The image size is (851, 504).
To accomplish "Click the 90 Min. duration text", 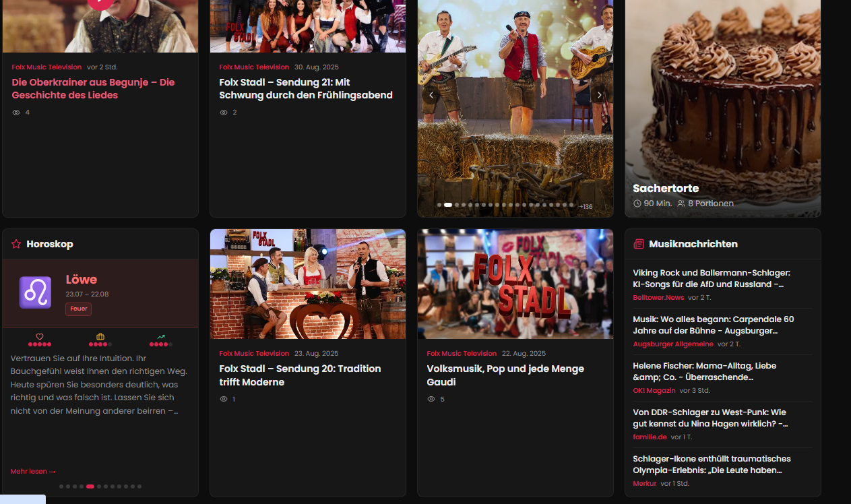I will tap(658, 203).
